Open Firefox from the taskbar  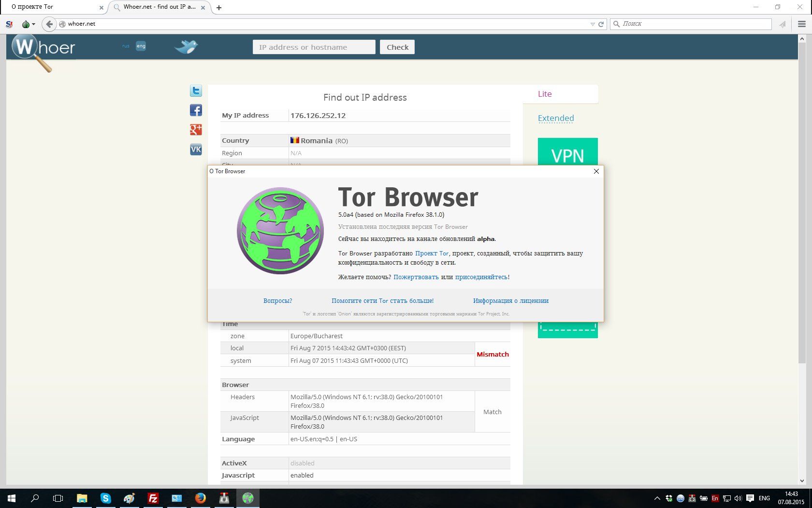(200, 498)
